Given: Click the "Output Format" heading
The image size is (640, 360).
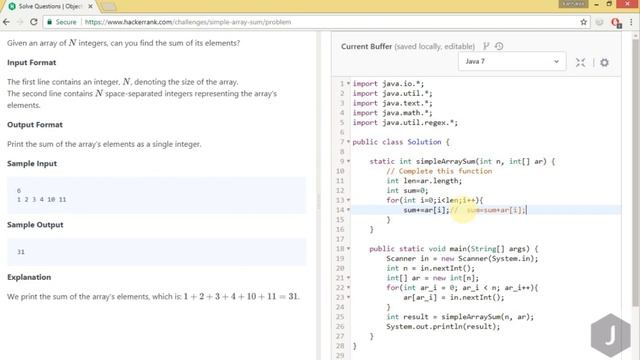Looking at the screenshot, I should (x=35, y=124).
